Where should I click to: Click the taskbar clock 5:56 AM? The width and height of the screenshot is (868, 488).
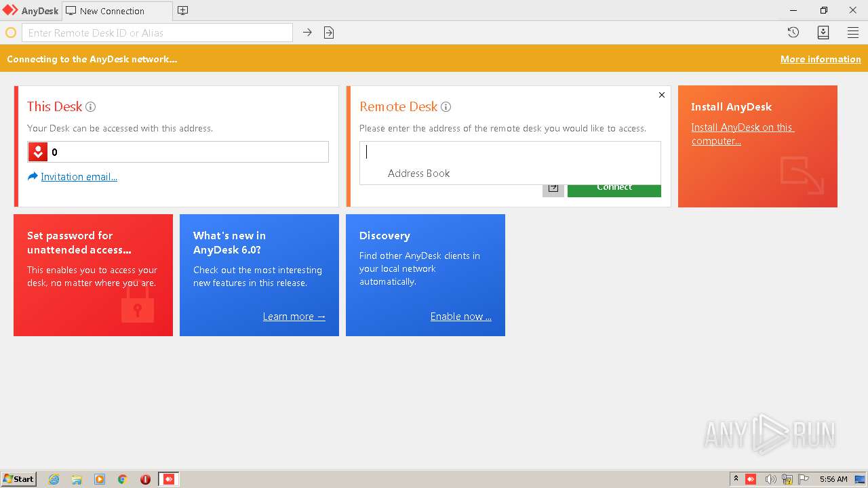[833, 479]
